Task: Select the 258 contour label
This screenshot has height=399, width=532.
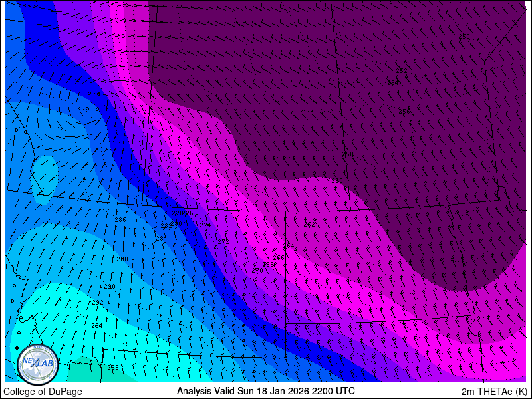Action: [348, 154]
